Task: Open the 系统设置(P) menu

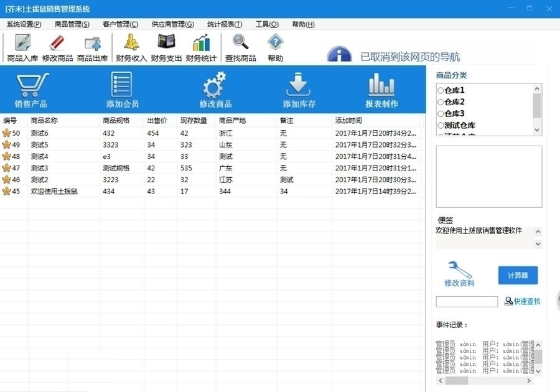Action: (24, 24)
